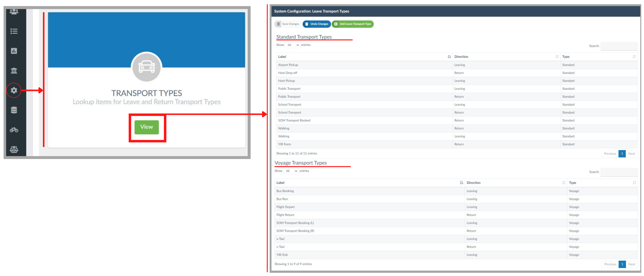Click the people group sidebar icon
The height and width of the screenshot is (276, 644).
14,12
